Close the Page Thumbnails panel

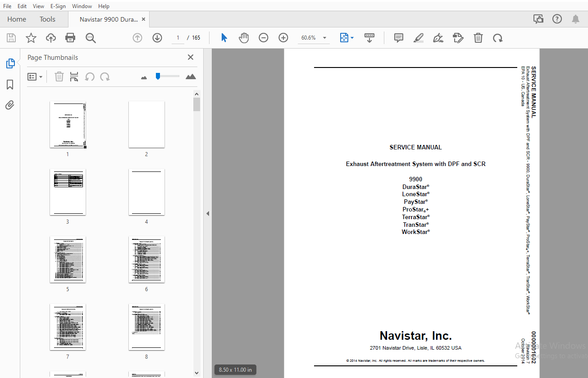pos(191,57)
